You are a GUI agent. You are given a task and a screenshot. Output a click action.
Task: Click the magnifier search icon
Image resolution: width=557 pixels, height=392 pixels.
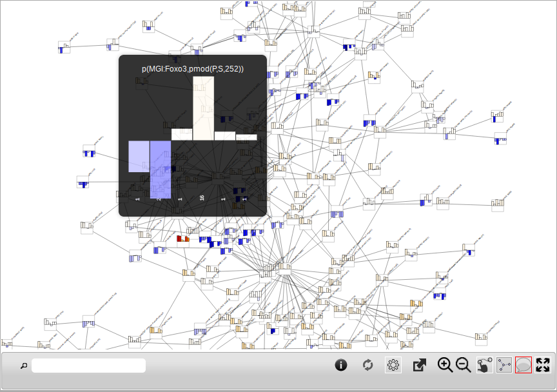24,366
